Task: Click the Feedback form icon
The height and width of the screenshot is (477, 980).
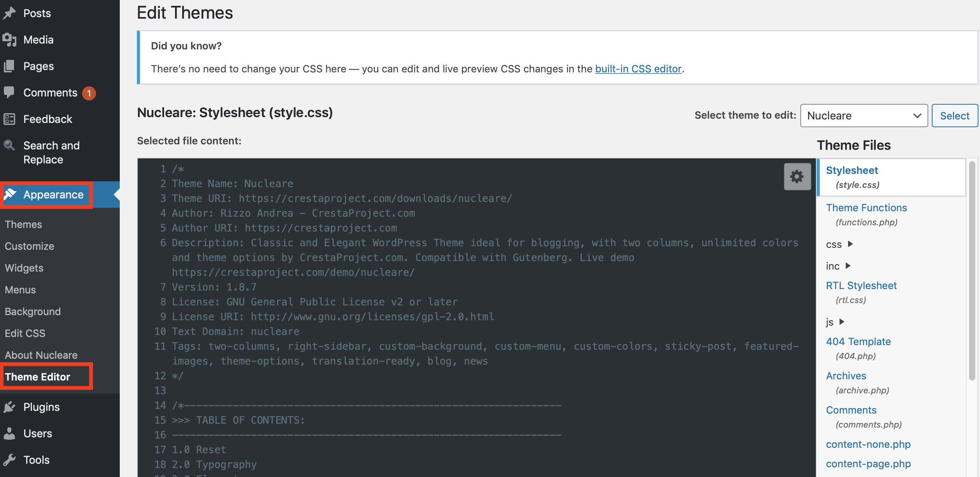Action: (9, 119)
